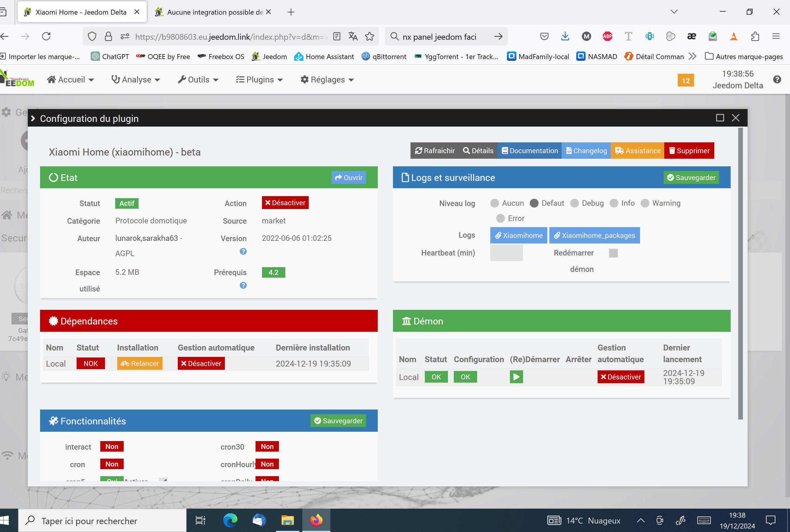Click the Rafraichir button

[435, 151]
